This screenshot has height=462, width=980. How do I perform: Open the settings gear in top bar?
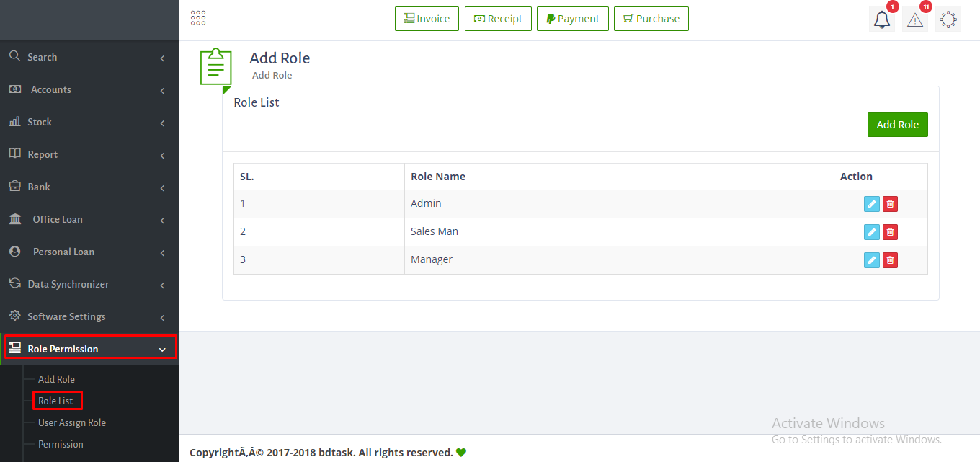pos(948,19)
